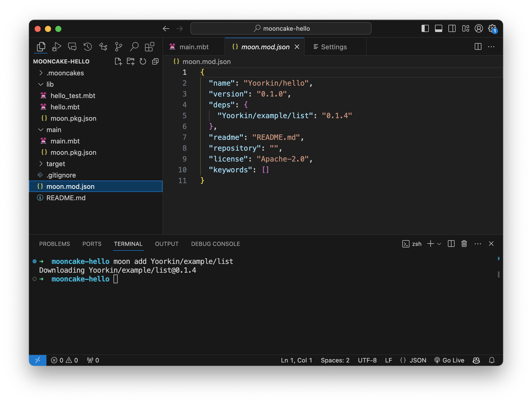Expand the .mooncakes folder
The height and width of the screenshot is (404, 532).
point(96,73)
